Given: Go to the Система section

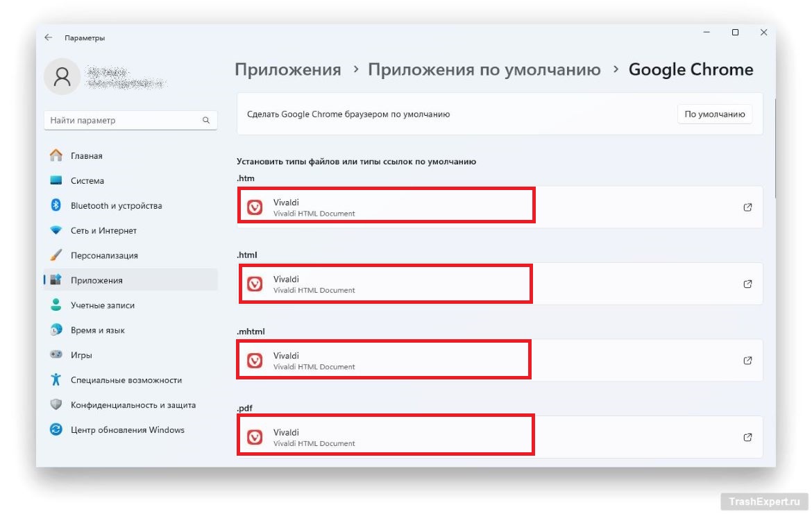Looking at the screenshot, I should click(87, 180).
